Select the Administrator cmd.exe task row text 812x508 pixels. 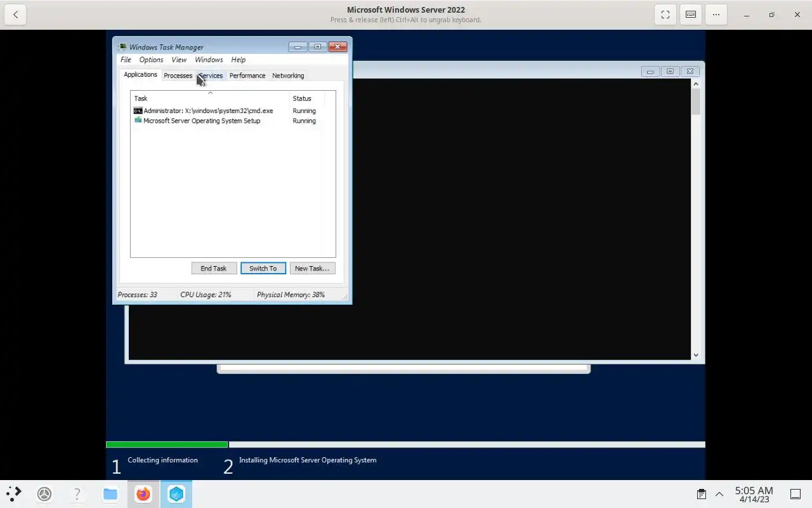click(208, 110)
